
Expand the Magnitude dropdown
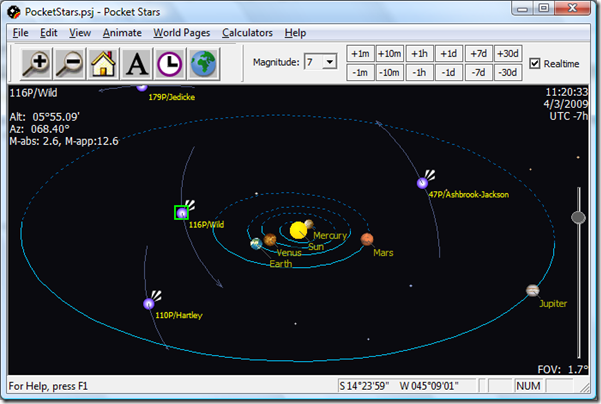[329, 63]
